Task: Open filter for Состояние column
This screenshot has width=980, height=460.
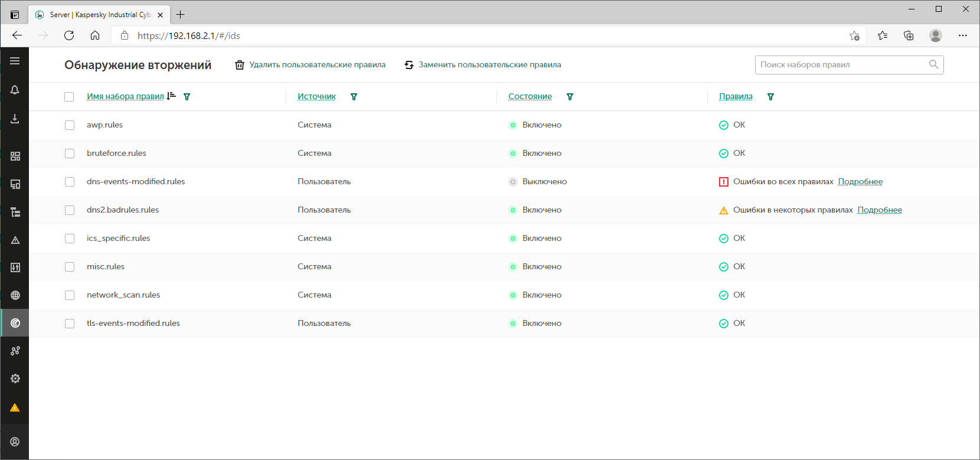Action: tap(570, 97)
